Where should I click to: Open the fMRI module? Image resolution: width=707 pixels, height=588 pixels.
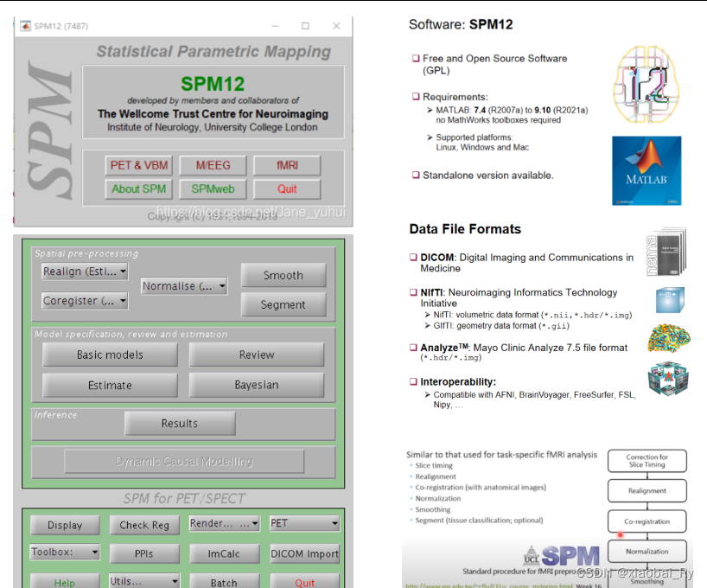point(287,166)
